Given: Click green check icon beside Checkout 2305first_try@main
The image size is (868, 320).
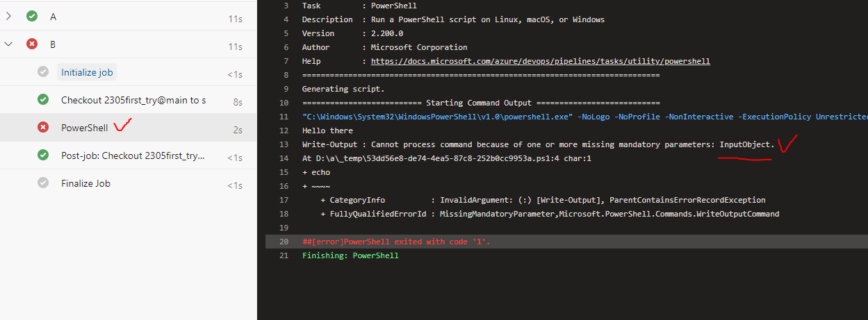Looking at the screenshot, I should tap(43, 100).
